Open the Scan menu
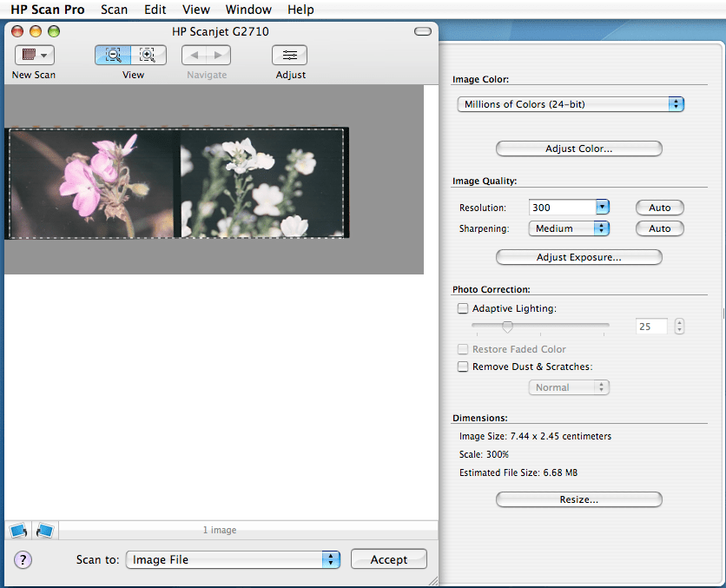This screenshot has width=726, height=588. [114, 10]
